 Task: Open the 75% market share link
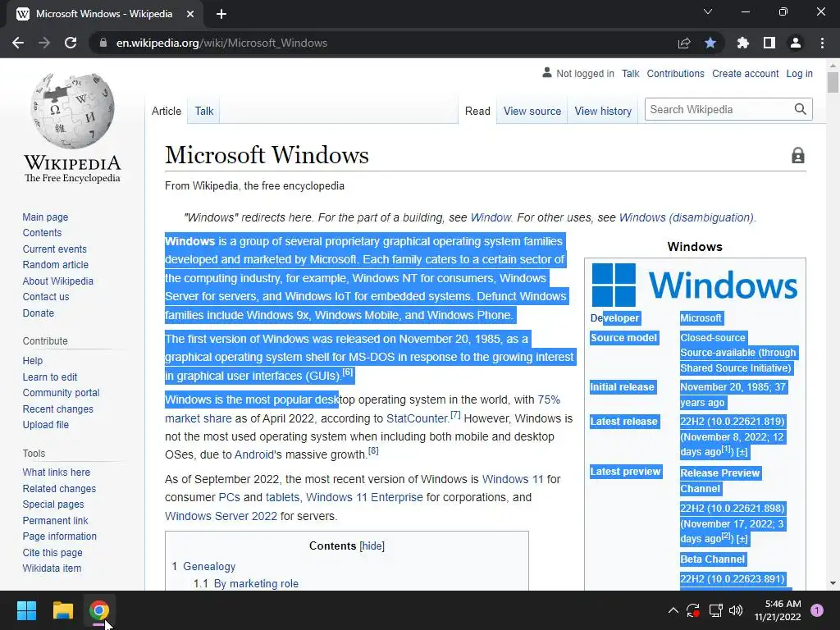coord(549,399)
